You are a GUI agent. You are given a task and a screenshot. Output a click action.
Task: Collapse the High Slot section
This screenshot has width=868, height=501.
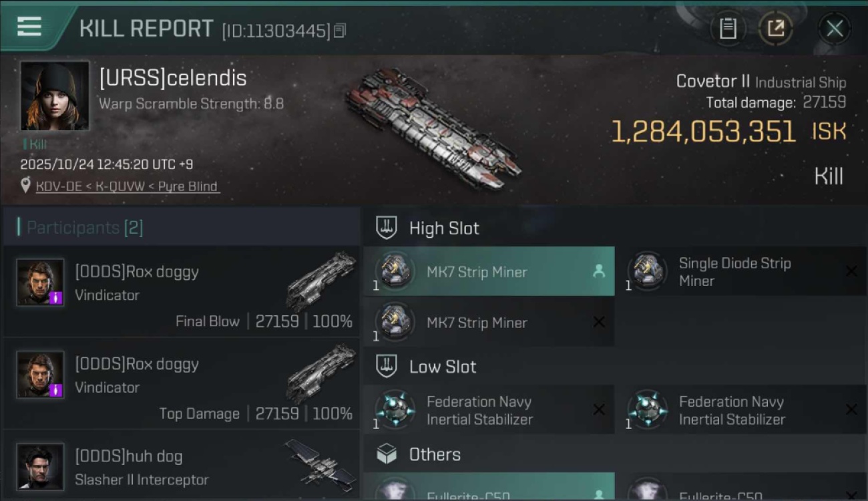(443, 228)
